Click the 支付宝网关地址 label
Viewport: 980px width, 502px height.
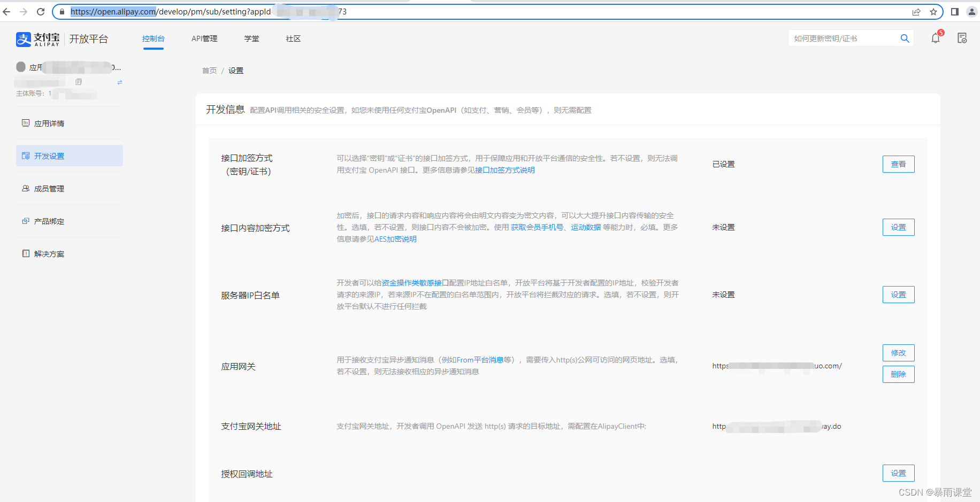coord(251,426)
